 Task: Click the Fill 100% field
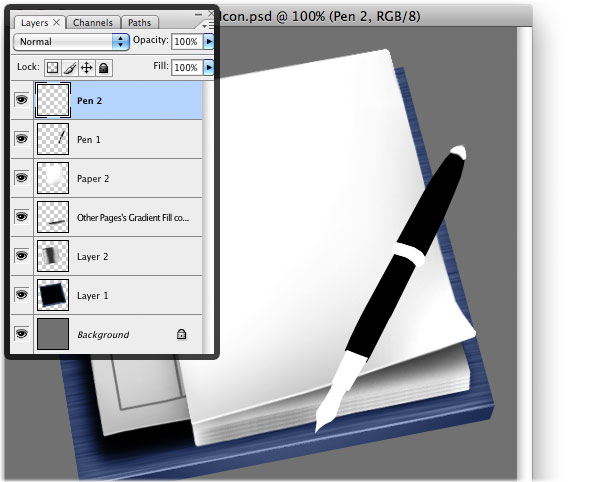pos(187,68)
